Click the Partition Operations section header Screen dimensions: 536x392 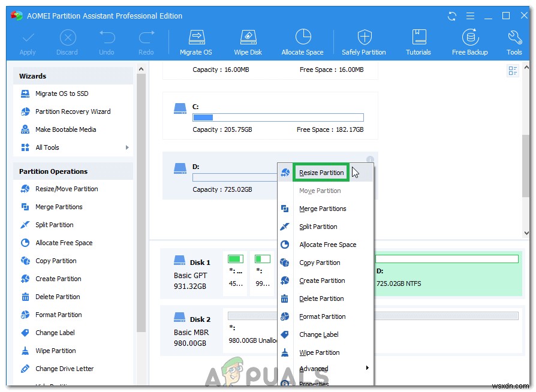73,171
